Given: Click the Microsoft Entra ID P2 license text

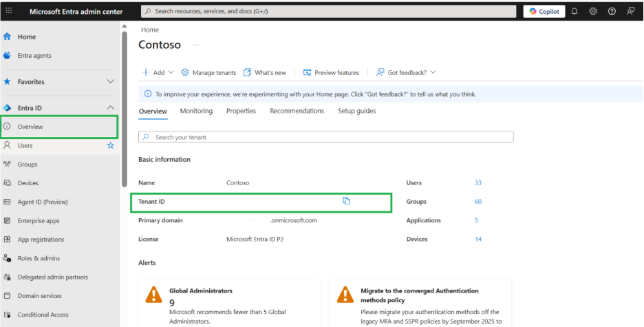Looking at the screenshot, I should [255, 239].
